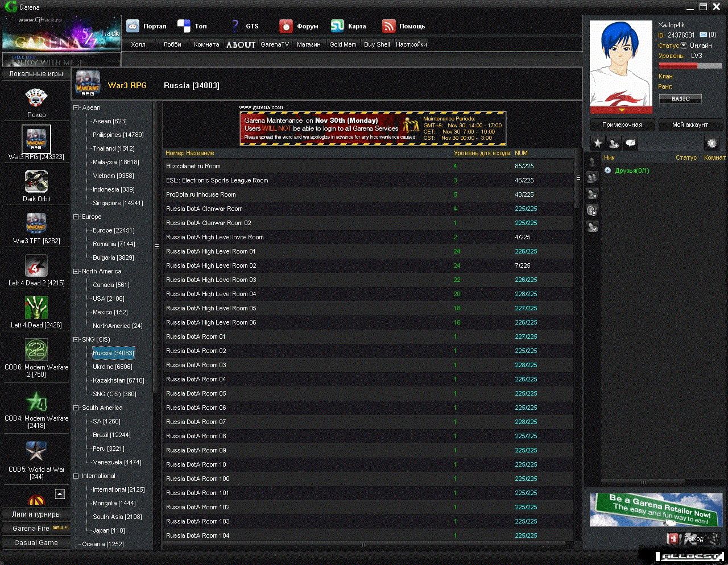Select Russia DotA High Level Room 02
This screenshot has width=728, height=565.
point(369,265)
